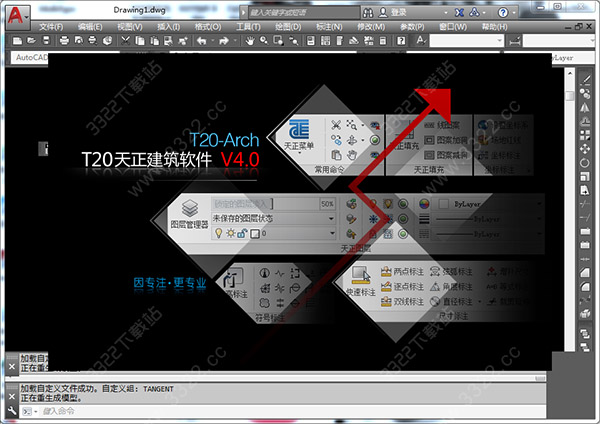Select the Offset tool in the Modify toolbar
Viewport: 600px width, 424px height.
click(x=585, y=122)
